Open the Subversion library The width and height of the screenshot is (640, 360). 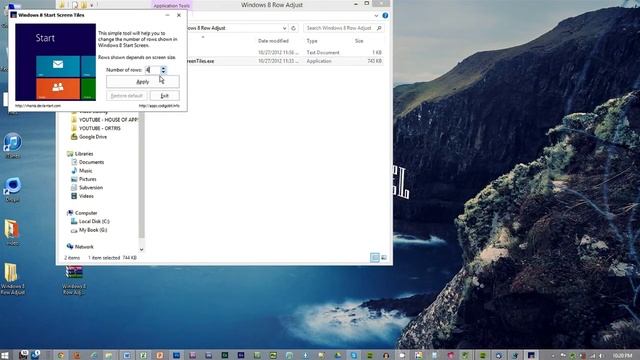click(x=91, y=188)
